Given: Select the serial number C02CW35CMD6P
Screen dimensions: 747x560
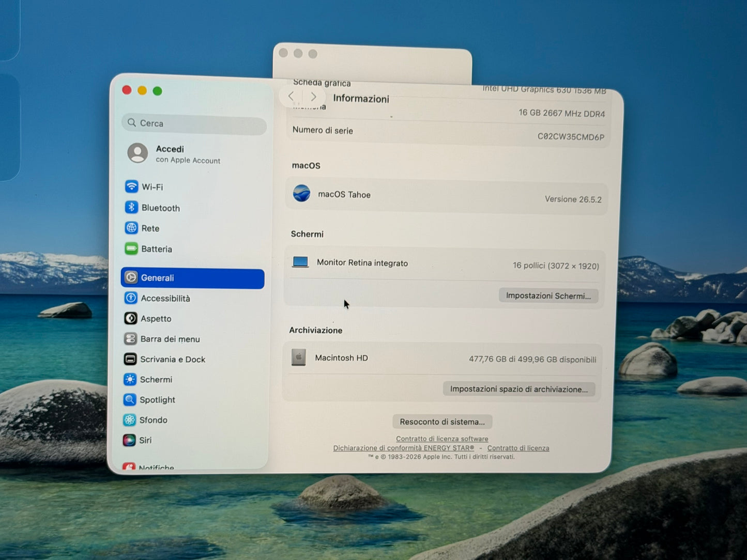Looking at the screenshot, I should click(571, 136).
